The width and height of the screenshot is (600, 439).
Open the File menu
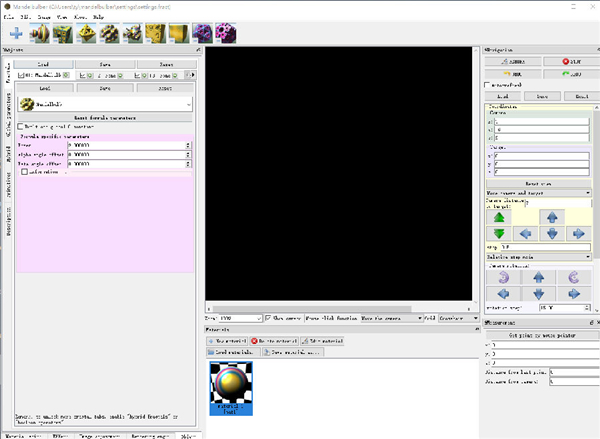point(8,17)
